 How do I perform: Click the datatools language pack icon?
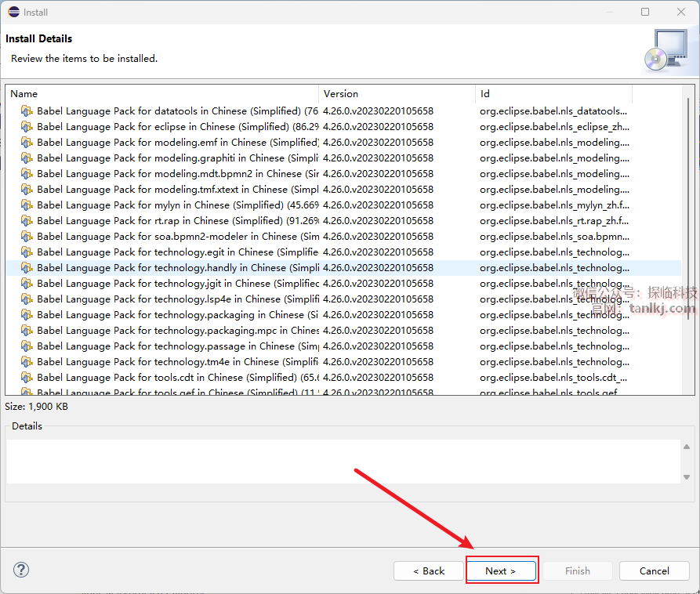27,111
